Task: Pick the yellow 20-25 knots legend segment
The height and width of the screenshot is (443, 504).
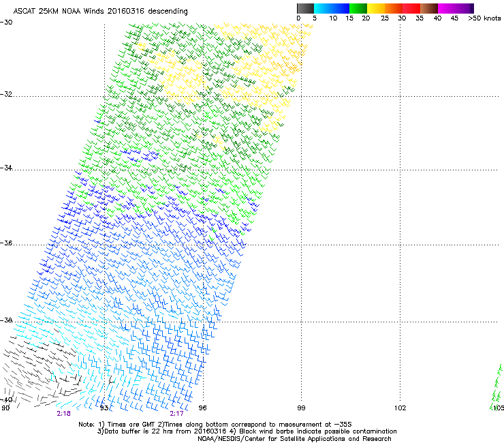Action: coord(376,8)
